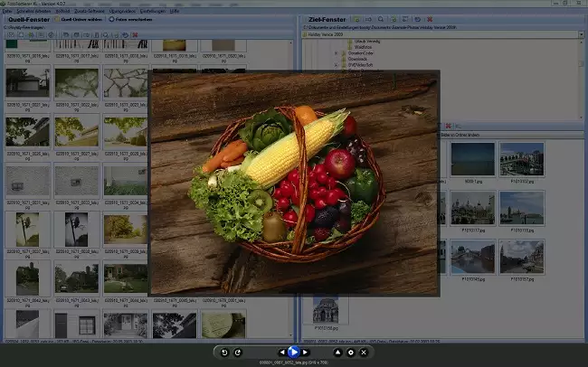
Task: Click the vegetable basket preview image
Action: point(294,183)
